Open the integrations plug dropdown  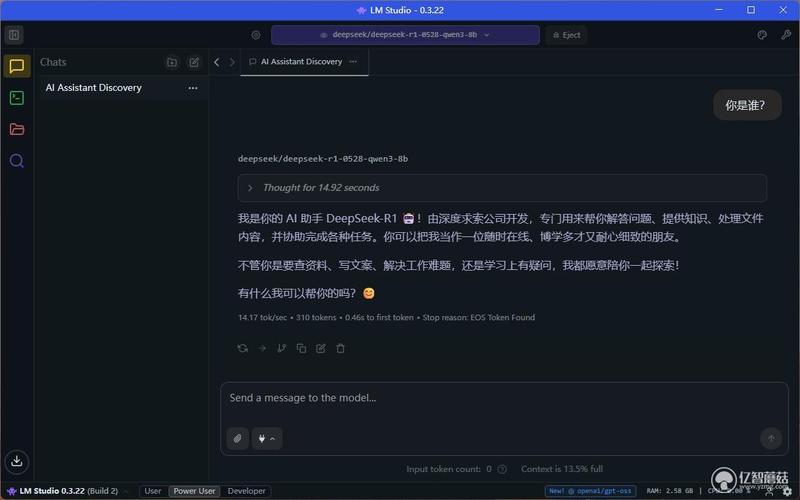coord(267,438)
